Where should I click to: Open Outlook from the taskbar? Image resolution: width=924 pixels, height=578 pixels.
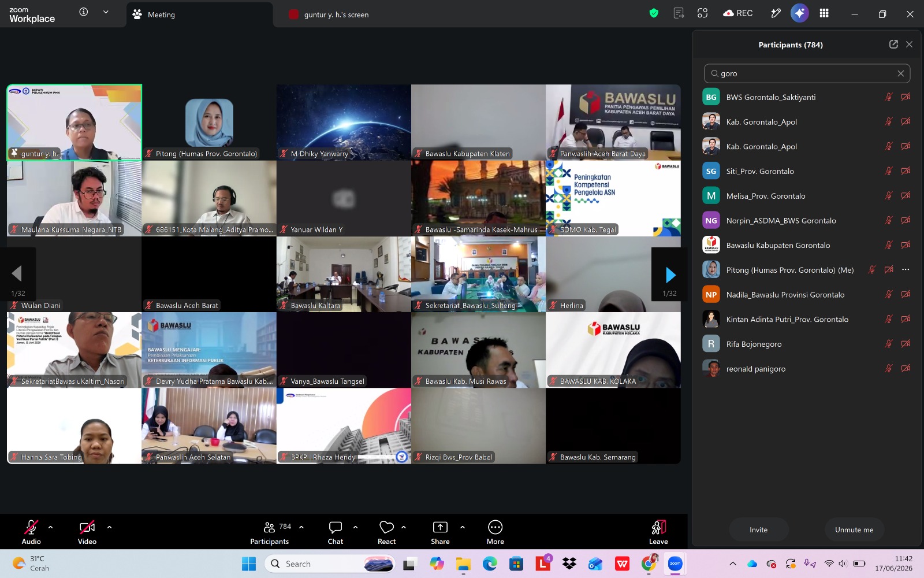tap(595, 564)
